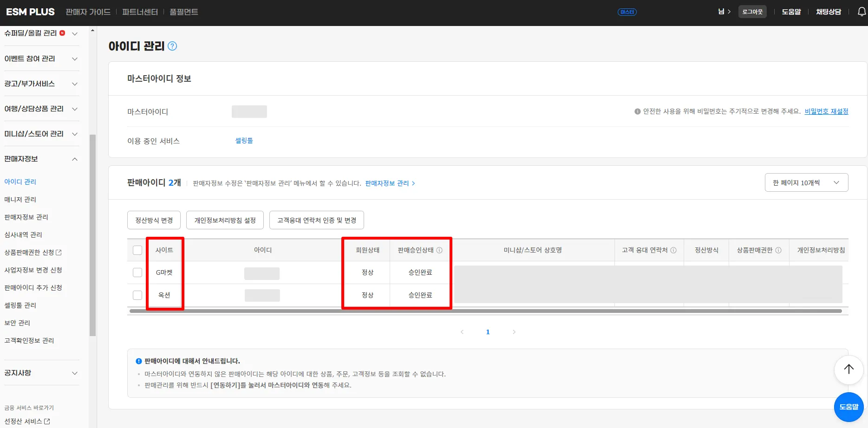Click the info icon next to 상품판매권한
Screen dimensions: 868x428
778,250
